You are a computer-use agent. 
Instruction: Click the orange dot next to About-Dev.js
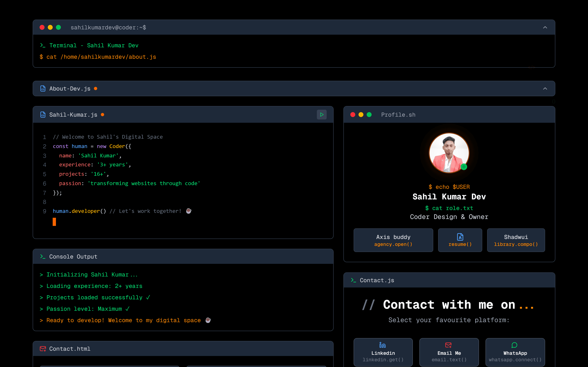(x=96, y=89)
